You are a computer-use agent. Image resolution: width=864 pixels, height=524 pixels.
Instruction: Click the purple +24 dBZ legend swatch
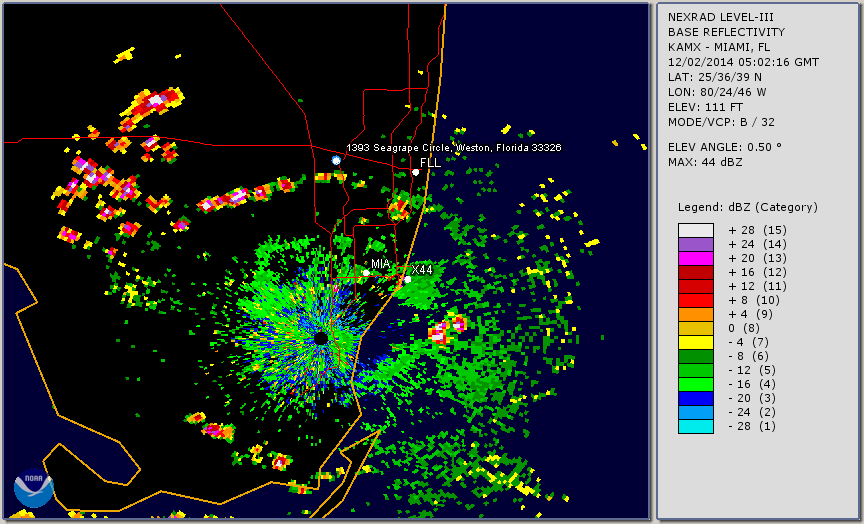pos(695,245)
